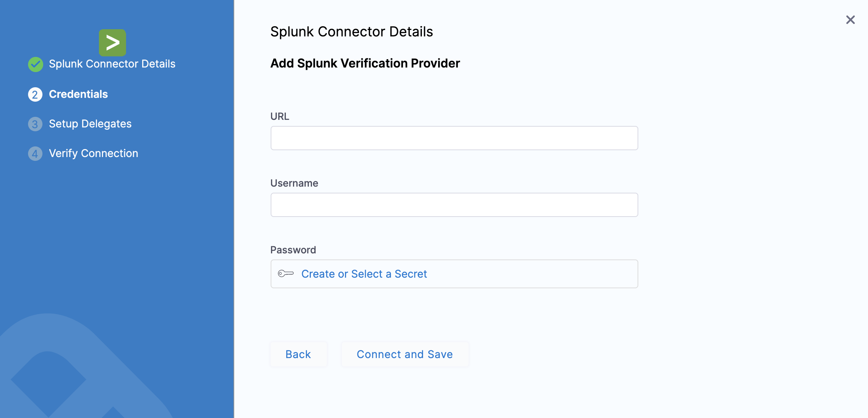Click the step 4 number circle
Viewport: 868px width, 418px height.
pyautogui.click(x=35, y=154)
